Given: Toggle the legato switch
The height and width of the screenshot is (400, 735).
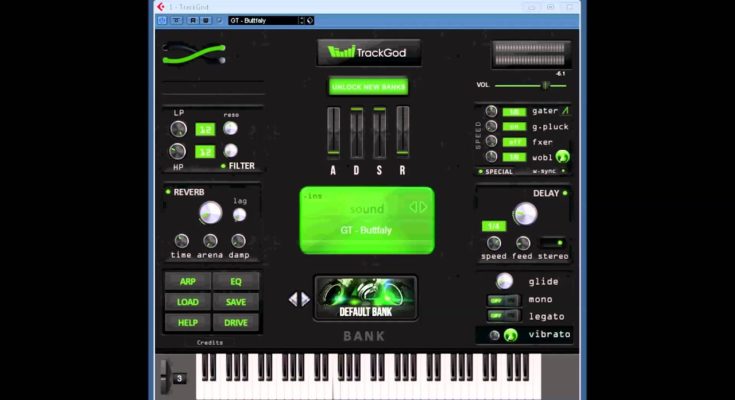Looking at the screenshot, I should [x=502, y=317].
